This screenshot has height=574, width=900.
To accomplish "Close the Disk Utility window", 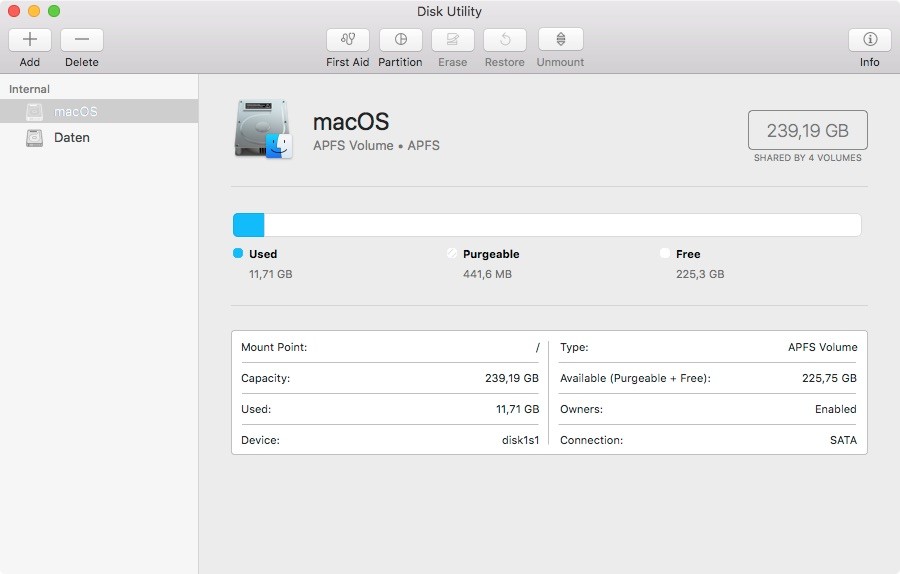I will tap(14, 11).
